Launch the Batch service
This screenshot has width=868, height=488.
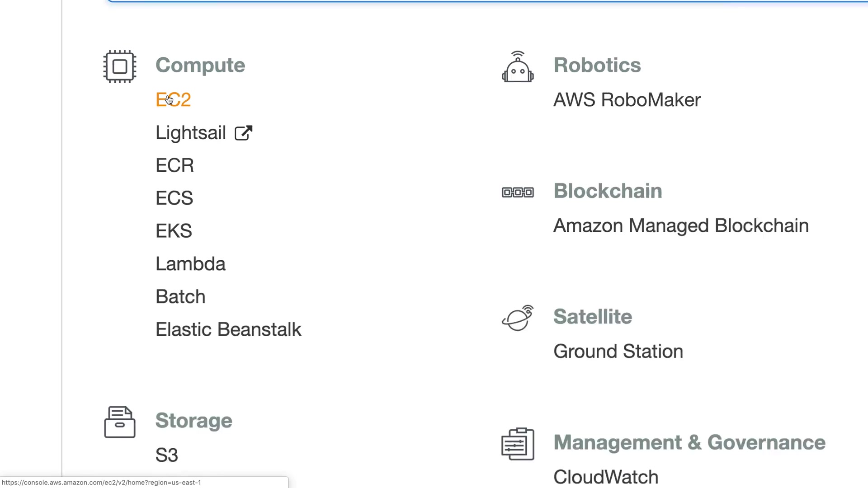point(180,297)
